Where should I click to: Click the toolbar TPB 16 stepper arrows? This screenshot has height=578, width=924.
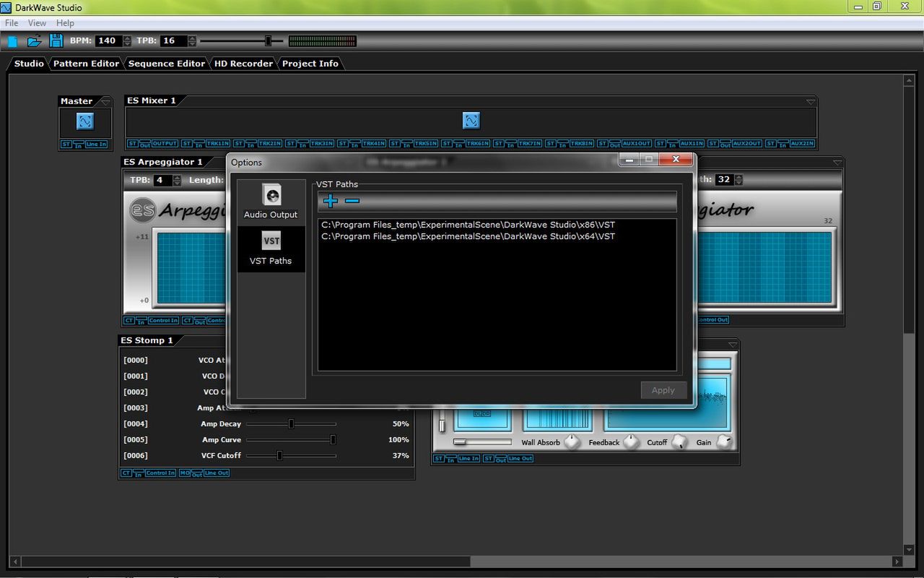192,41
